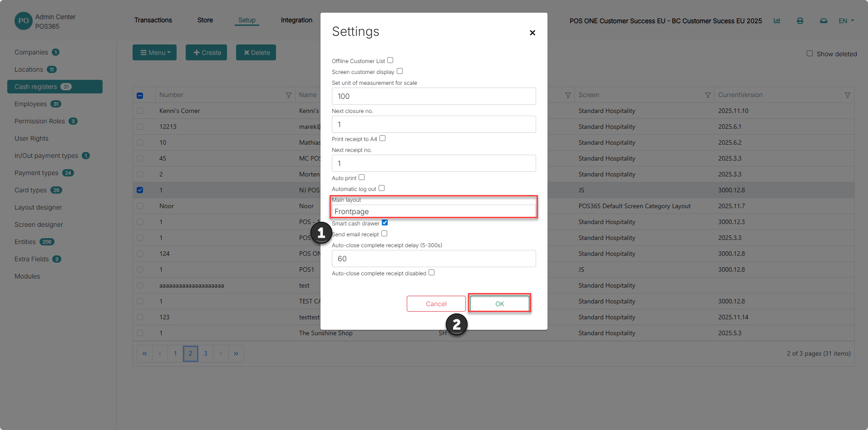Open the Menu dropdown button

[154, 53]
